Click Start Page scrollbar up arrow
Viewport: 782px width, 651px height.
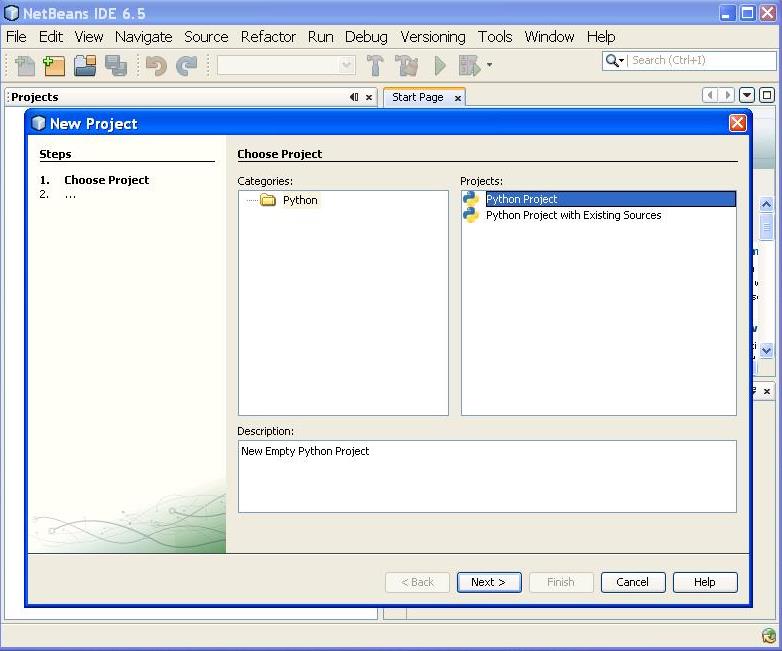click(x=767, y=204)
